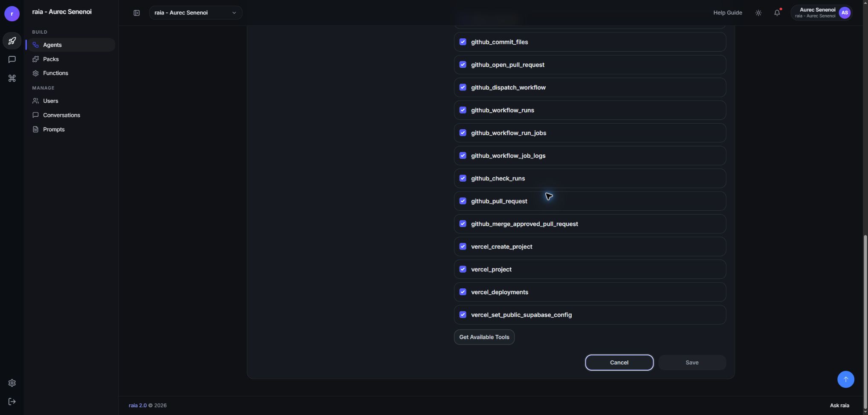
Task: Toggle vercel_project checkbox
Action: (463, 269)
